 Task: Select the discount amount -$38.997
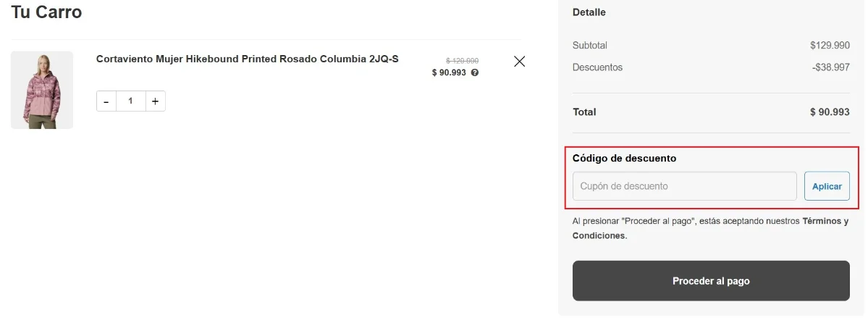[x=830, y=67]
